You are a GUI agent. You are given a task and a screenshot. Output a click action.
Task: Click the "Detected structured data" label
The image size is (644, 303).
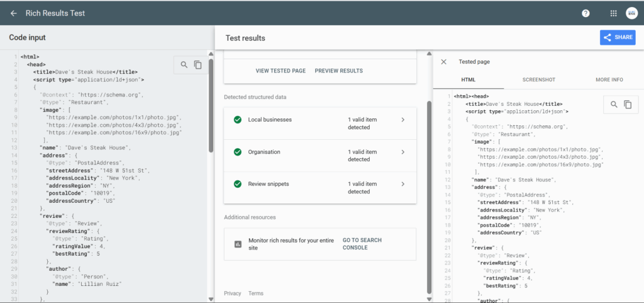255,97
